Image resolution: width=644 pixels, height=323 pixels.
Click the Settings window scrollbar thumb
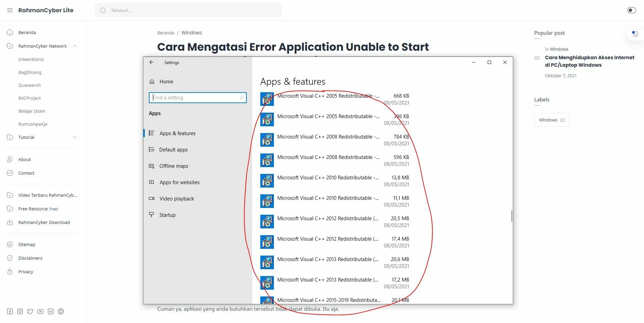511,216
